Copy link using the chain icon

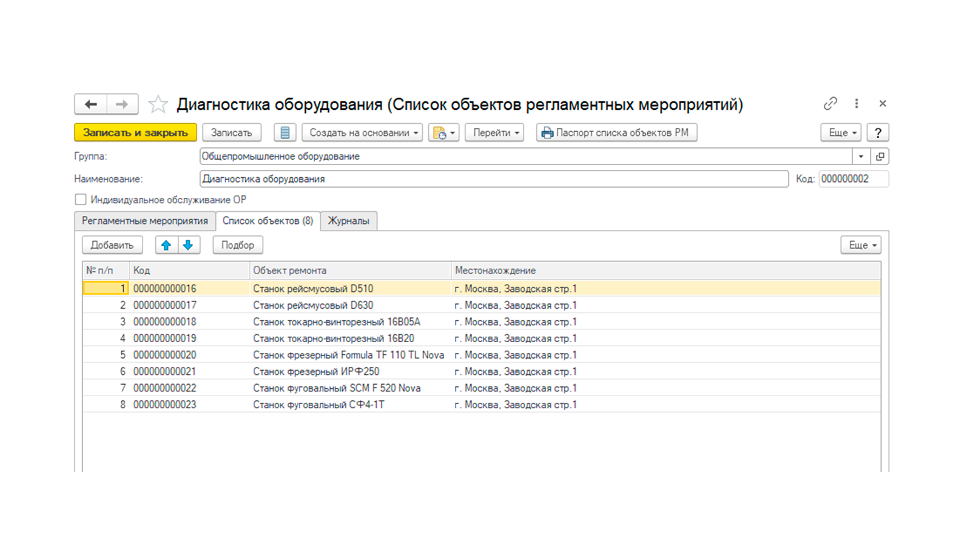(x=830, y=104)
